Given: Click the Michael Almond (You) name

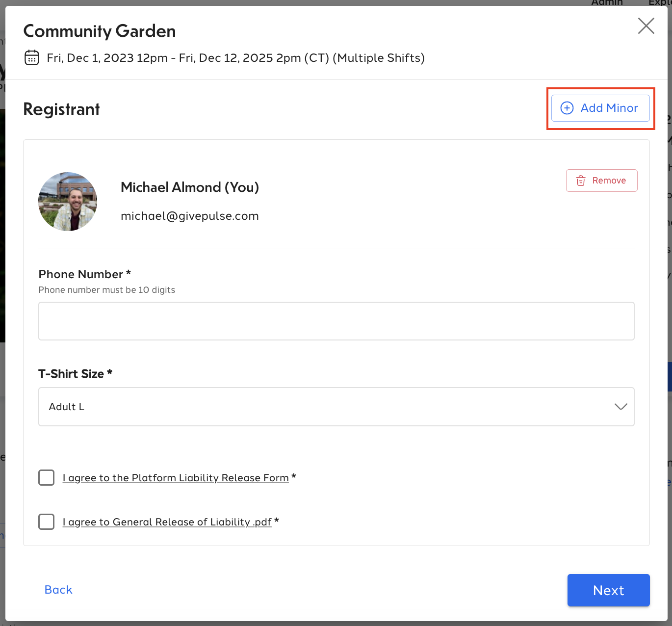Looking at the screenshot, I should [x=190, y=187].
